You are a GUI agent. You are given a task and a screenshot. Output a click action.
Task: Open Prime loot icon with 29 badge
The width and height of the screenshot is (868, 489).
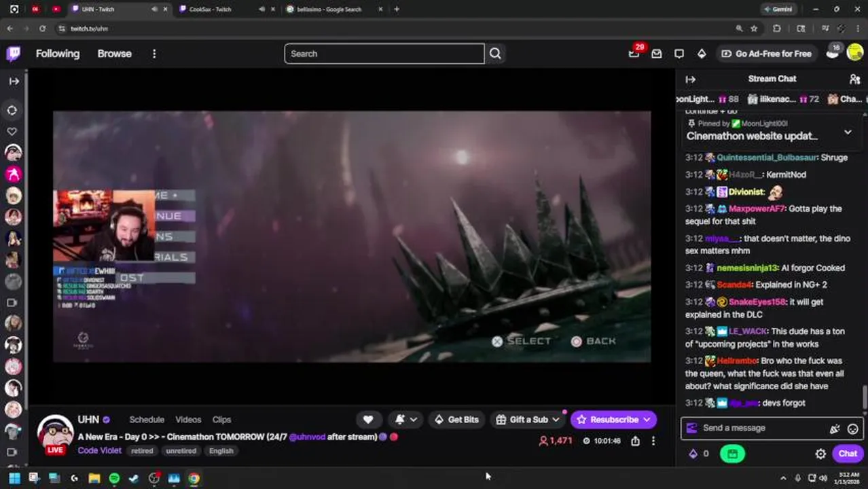point(634,54)
